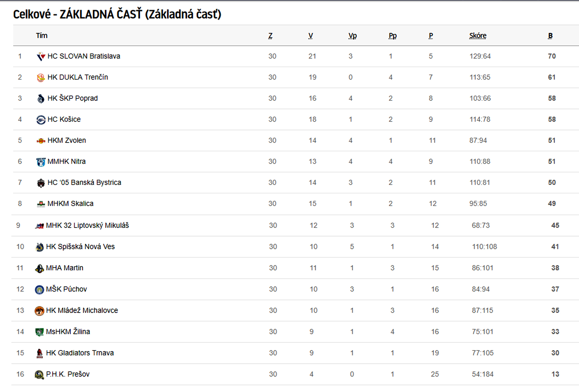
Task: Open the HK Spišská Nová Ves team name
Action: pyautogui.click(x=80, y=247)
